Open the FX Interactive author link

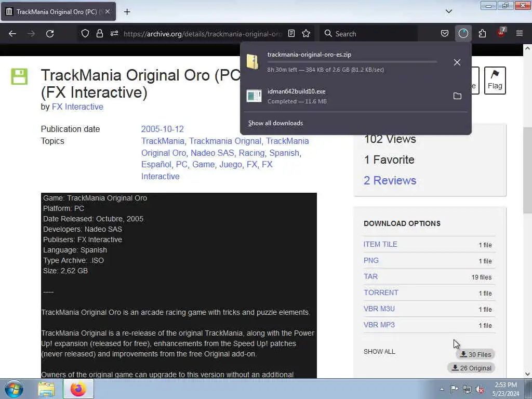[77, 107]
